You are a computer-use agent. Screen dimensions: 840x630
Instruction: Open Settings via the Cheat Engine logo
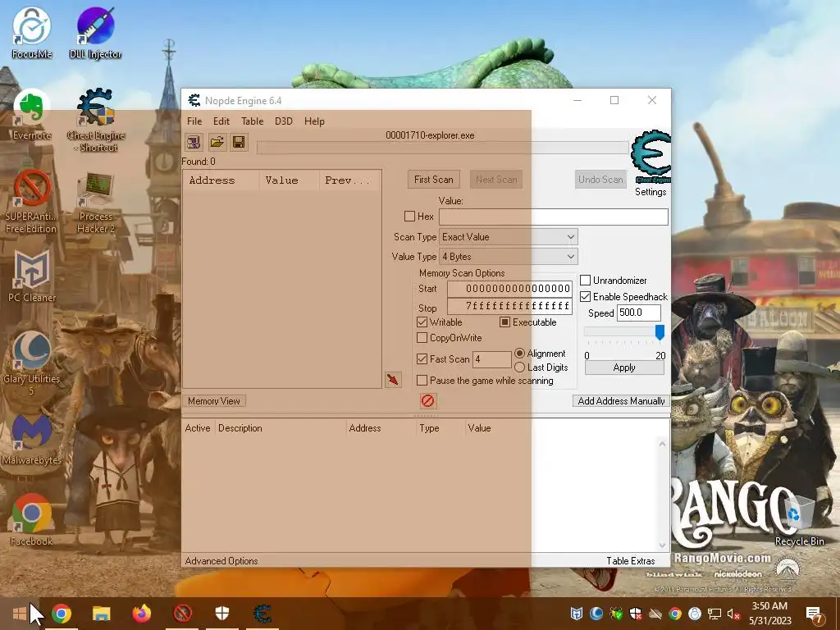651,157
